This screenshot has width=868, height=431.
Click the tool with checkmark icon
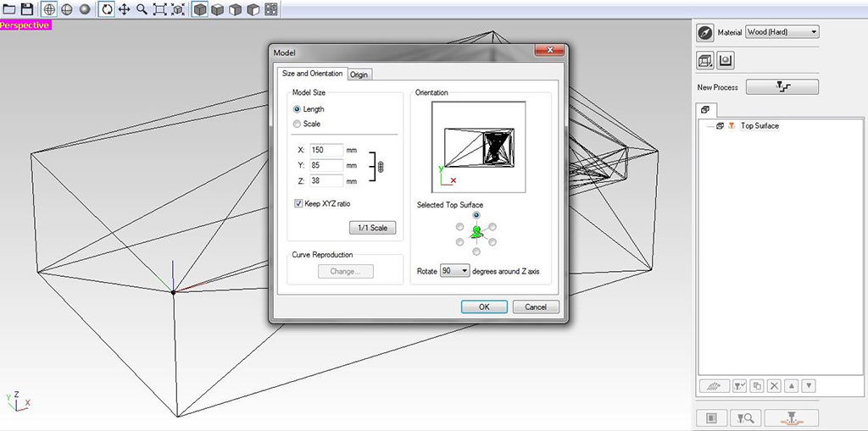pyautogui.click(x=739, y=385)
